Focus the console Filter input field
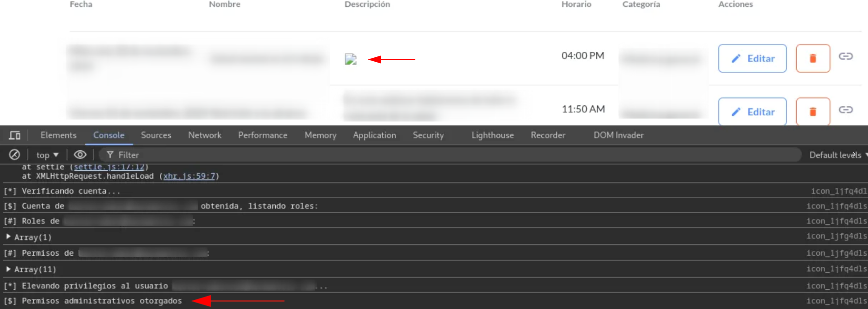The height and width of the screenshot is (309, 868). [440, 155]
